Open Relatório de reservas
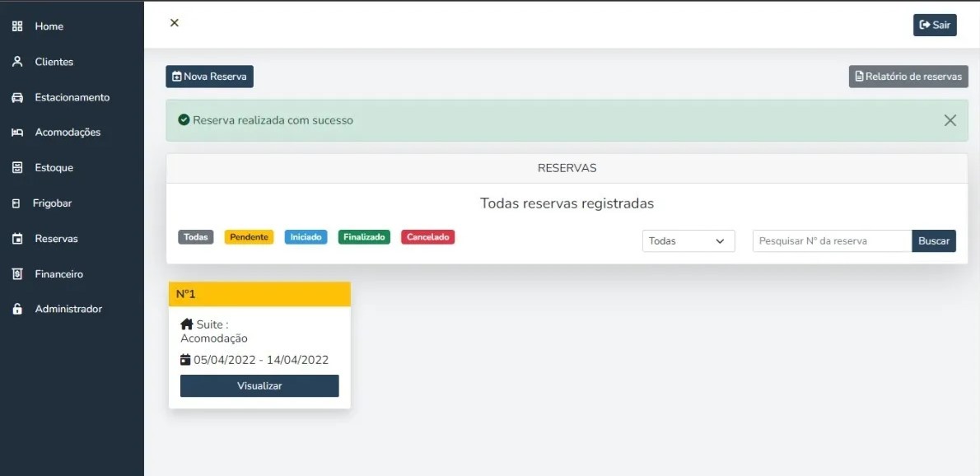Screen dimensions: 980x476 pyautogui.click(x=908, y=76)
